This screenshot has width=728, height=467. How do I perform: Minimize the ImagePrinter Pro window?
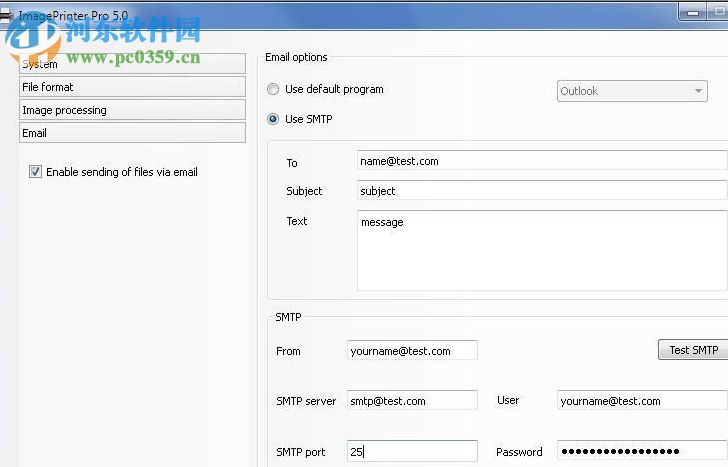692,12
